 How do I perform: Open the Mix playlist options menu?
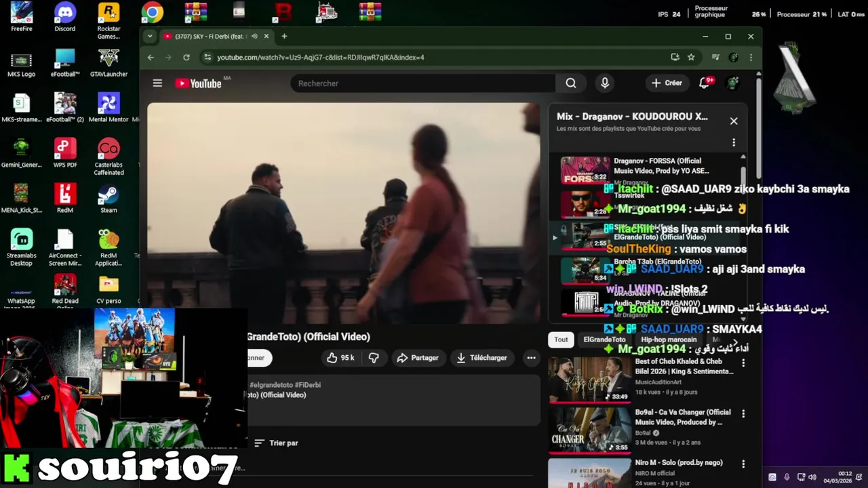[x=734, y=143]
